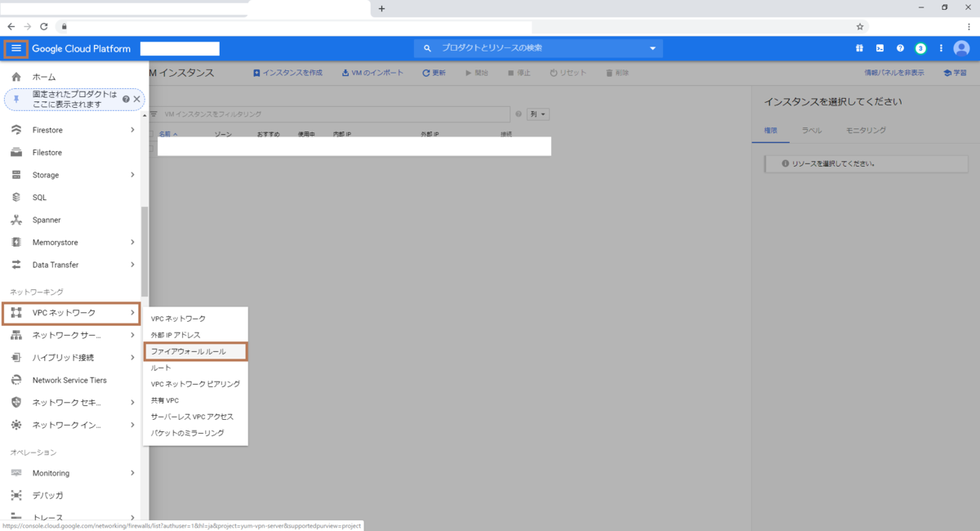This screenshot has width=980, height=531.
Task: Select パケットのミラーリング in the submenu
Action: coord(195,433)
